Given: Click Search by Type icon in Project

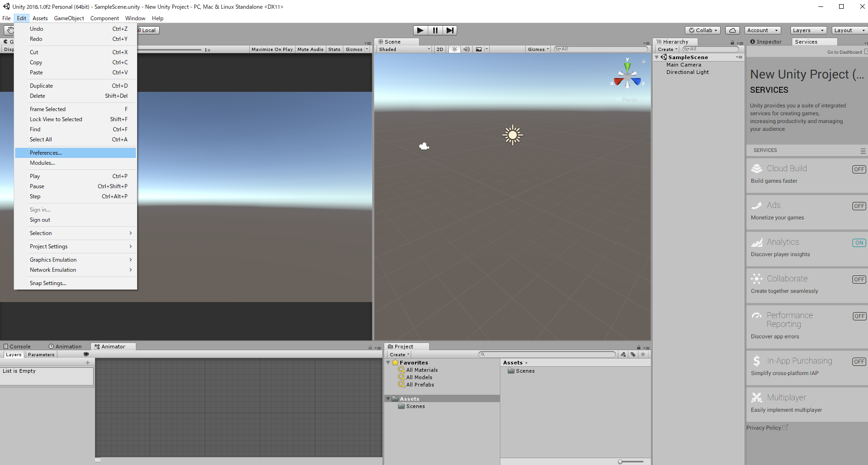Looking at the screenshot, I should (x=623, y=354).
